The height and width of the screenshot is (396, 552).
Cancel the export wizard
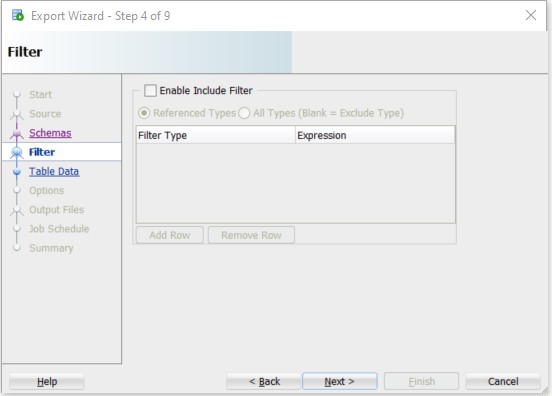click(x=503, y=381)
